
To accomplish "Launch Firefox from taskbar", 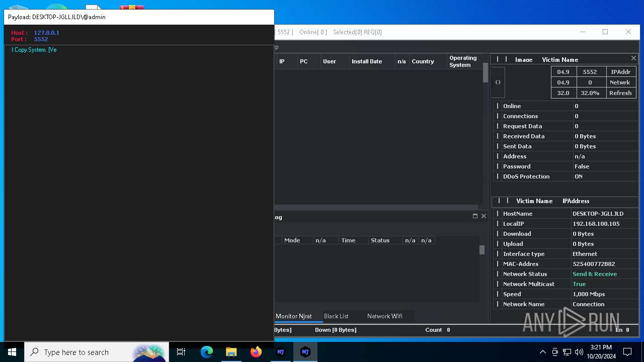I will (256, 352).
